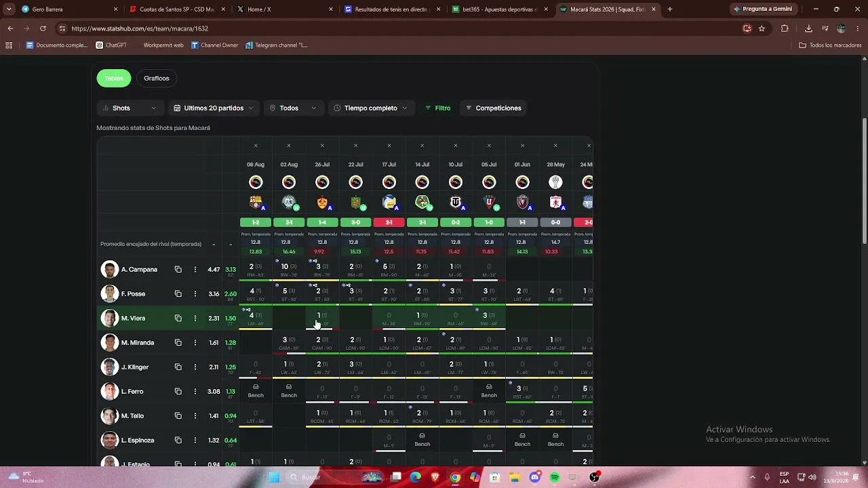Open the three-dot menu for A. Campana
The width and height of the screenshot is (868, 488).
(x=195, y=270)
